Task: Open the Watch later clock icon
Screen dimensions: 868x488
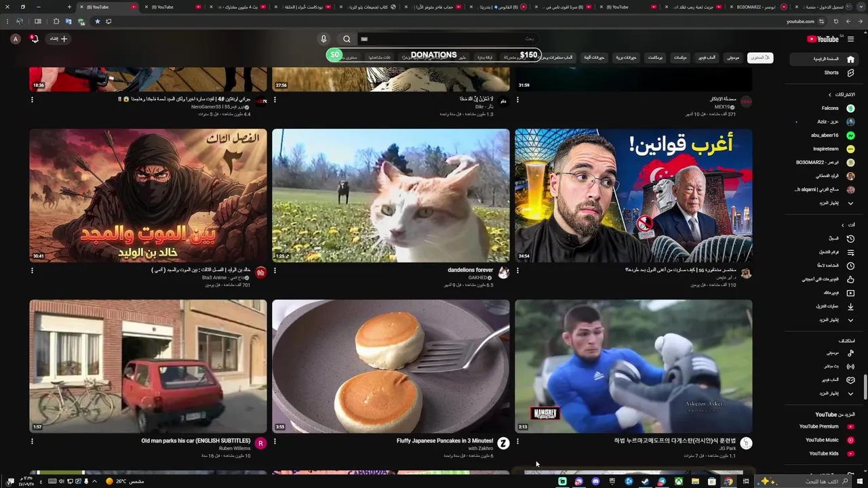Action: pos(850,266)
